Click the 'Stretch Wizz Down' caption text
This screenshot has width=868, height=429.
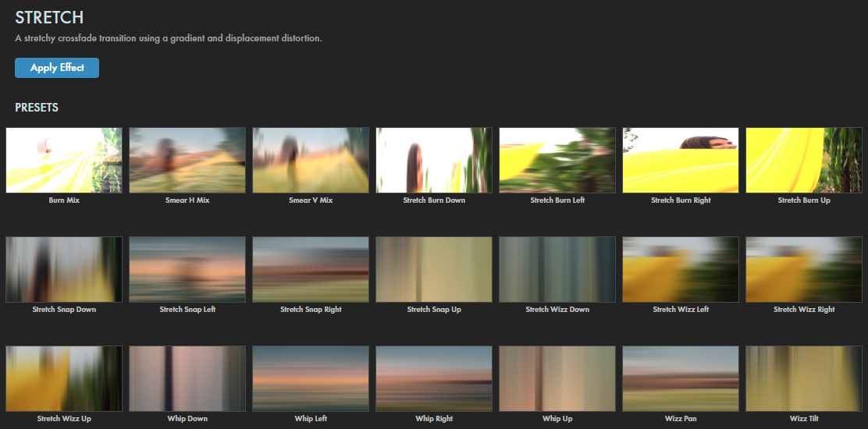coord(557,310)
